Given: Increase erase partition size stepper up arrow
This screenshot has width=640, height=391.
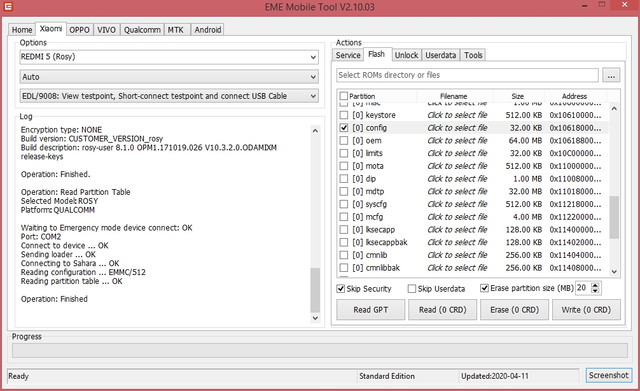Looking at the screenshot, I should [595, 285].
